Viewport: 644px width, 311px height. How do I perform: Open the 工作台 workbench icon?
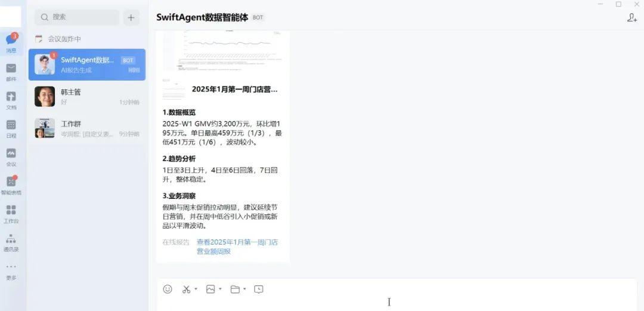click(11, 214)
